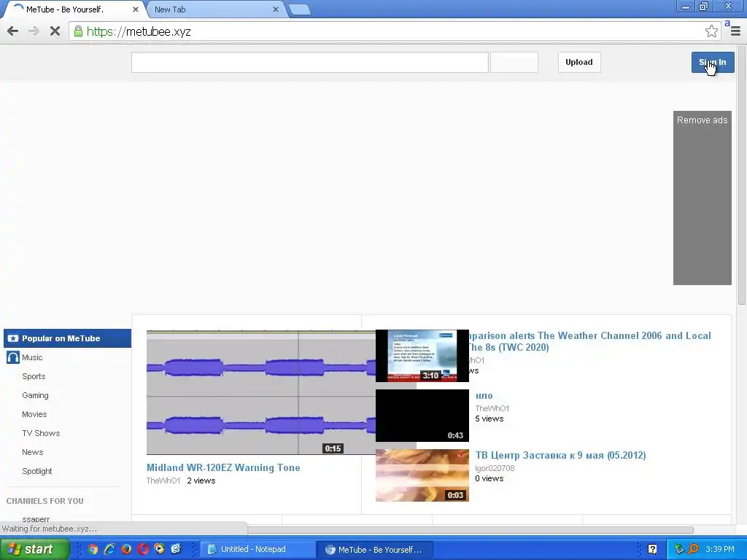
Task: Open the Sports category
Action: click(34, 377)
